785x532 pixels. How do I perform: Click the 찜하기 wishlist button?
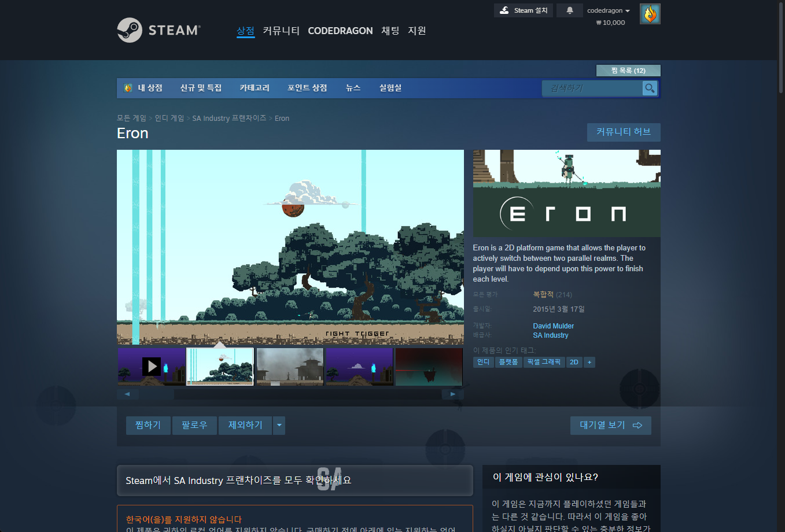click(148, 425)
